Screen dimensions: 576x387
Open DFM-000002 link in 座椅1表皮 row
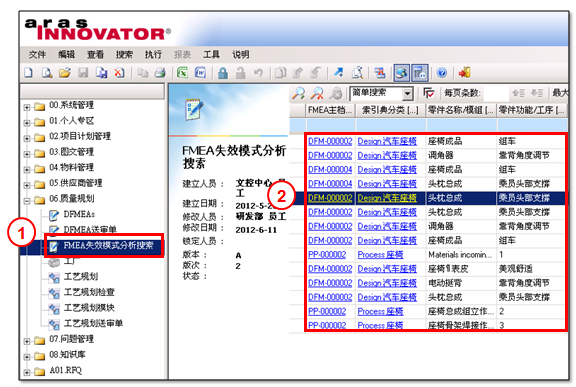pos(330,269)
